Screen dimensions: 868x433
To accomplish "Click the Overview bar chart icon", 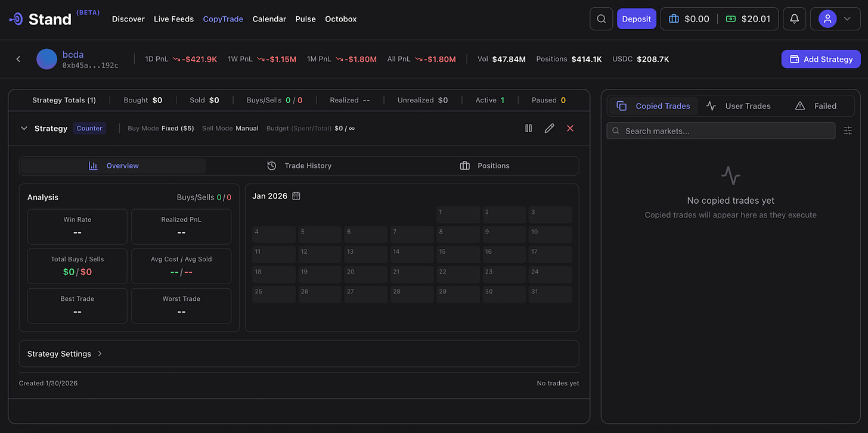I will click(93, 166).
